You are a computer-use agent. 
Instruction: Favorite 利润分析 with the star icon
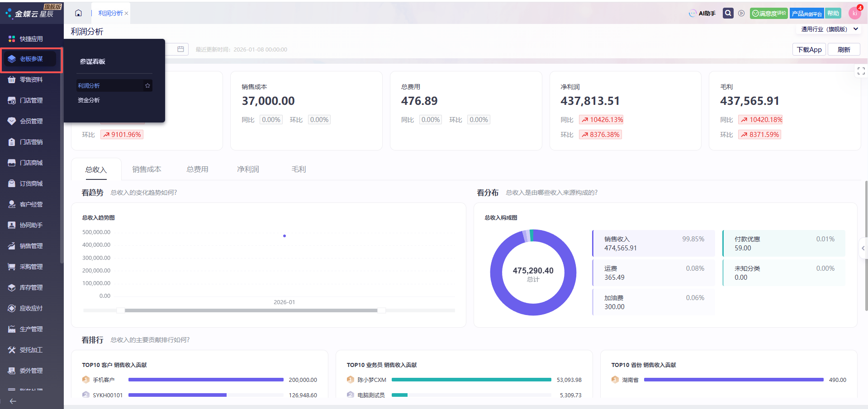147,85
